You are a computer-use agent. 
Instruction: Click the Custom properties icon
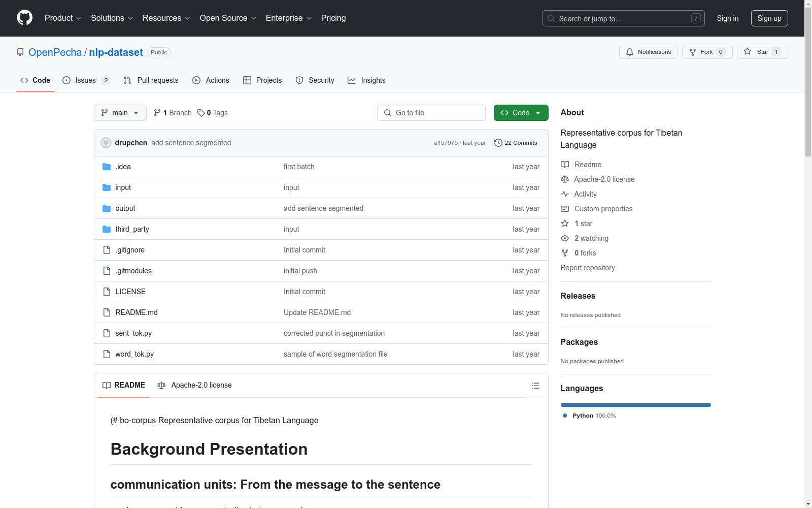[x=565, y=209]
